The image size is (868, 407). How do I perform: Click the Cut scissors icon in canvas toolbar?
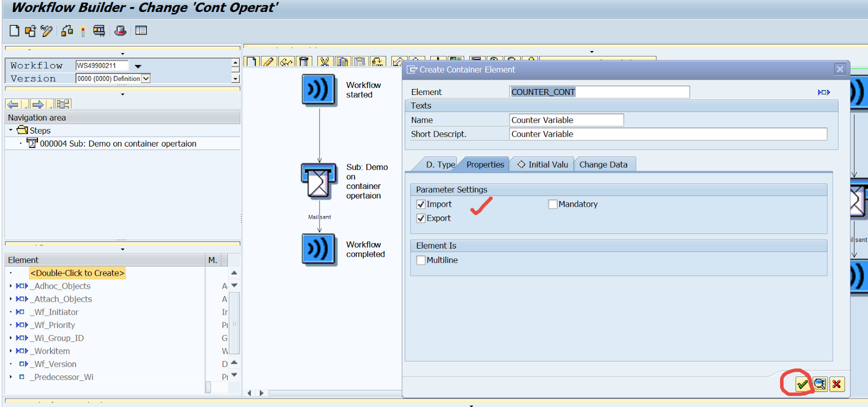point(324,61)
